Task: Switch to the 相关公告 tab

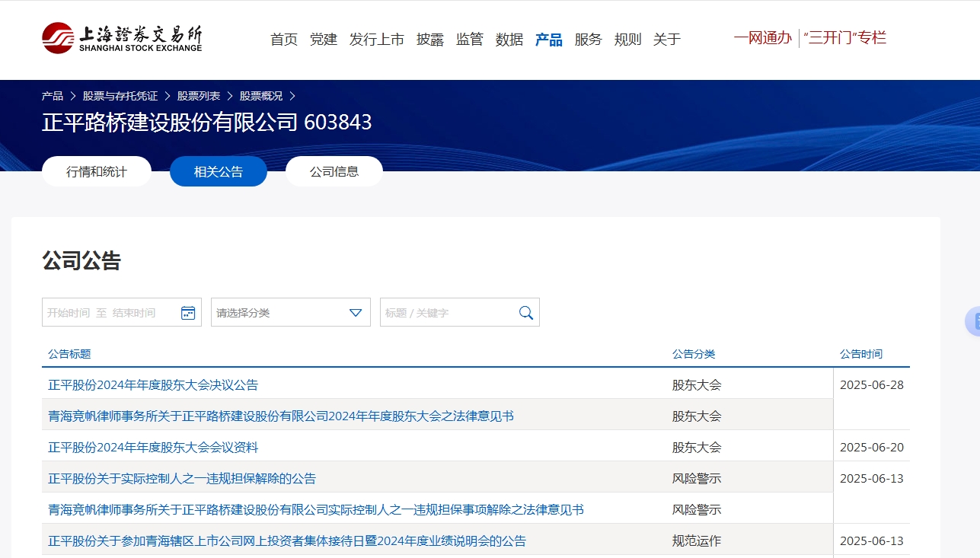Action: (219, 171)
